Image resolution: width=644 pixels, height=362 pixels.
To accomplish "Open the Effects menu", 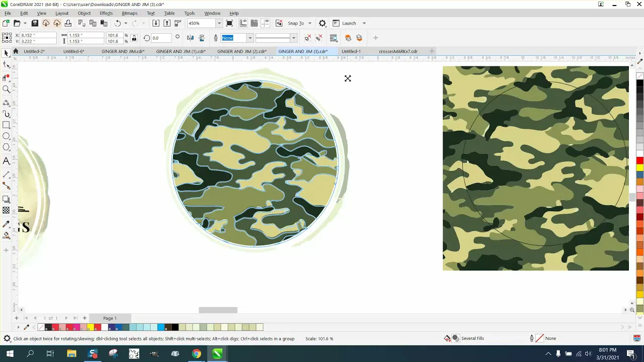I will click(x=106, y=13).
